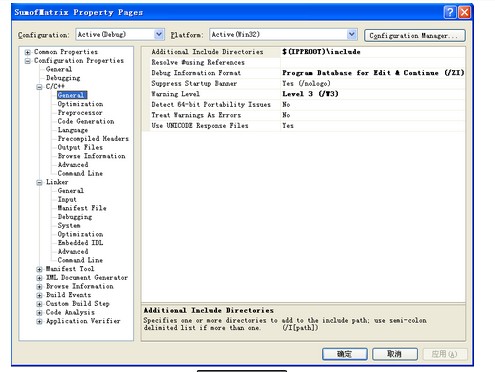Click the Additional Include Directories property name
This screenshot has width=495, height=372.
(x=207, y=52)
